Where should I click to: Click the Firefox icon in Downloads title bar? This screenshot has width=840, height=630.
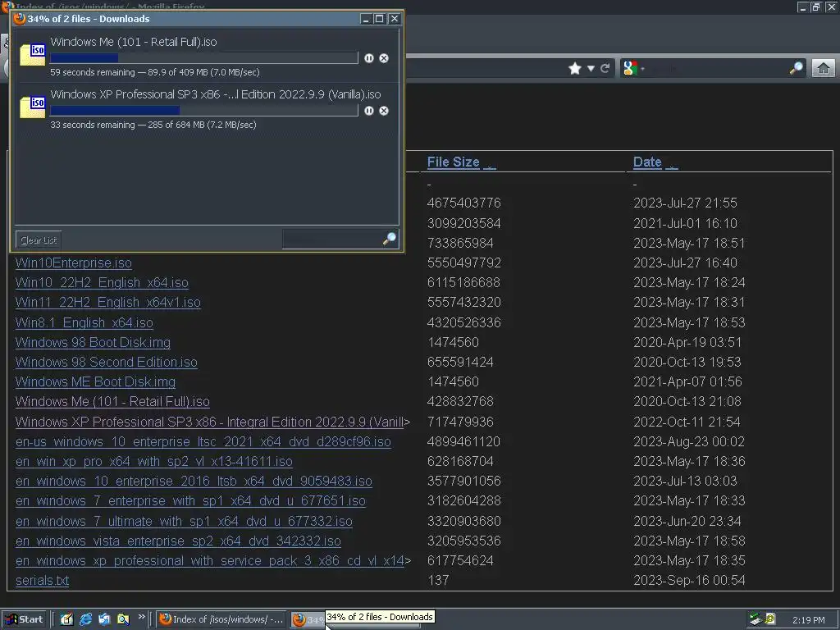[x=20, y=19]
